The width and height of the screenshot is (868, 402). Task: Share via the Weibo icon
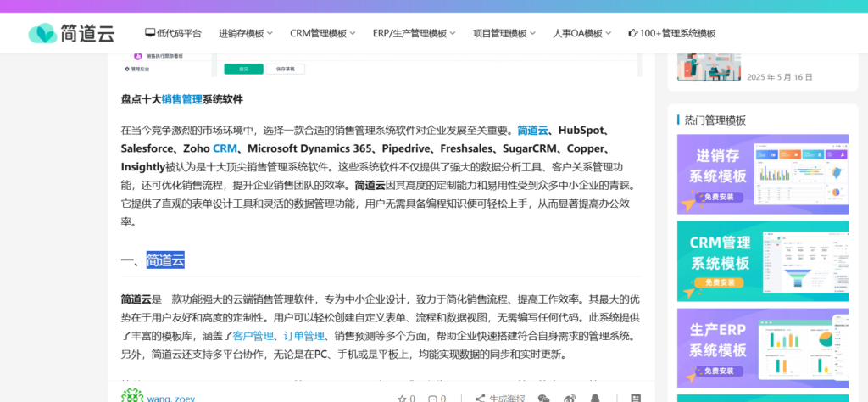[x=570, y=398]
